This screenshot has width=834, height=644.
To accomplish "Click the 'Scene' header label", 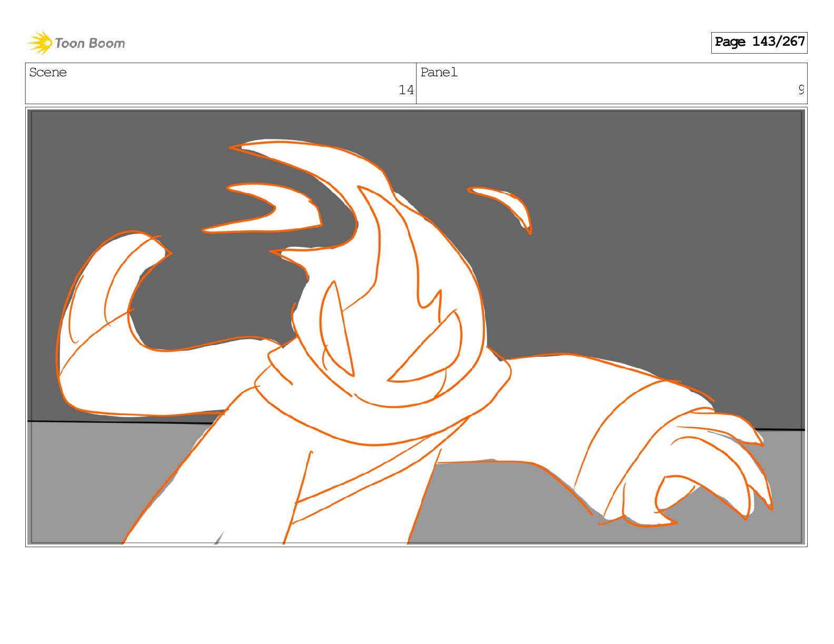I will [48, 72].
